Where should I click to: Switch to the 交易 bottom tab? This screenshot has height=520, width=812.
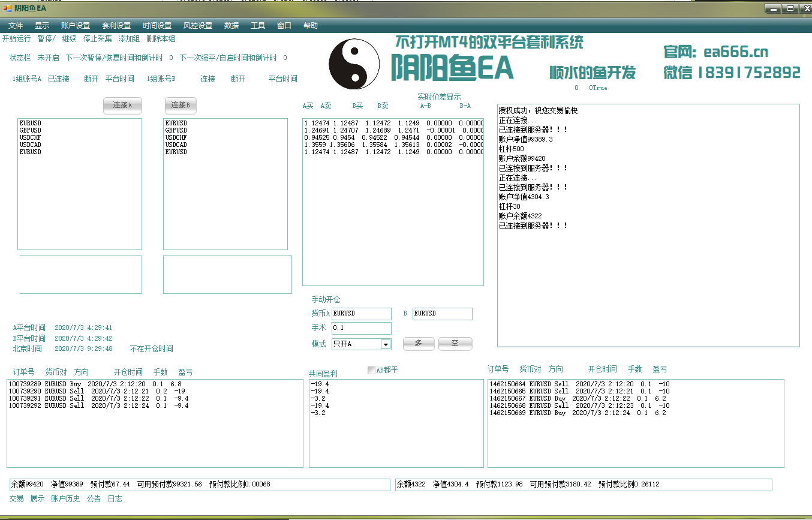pos(17,498)
